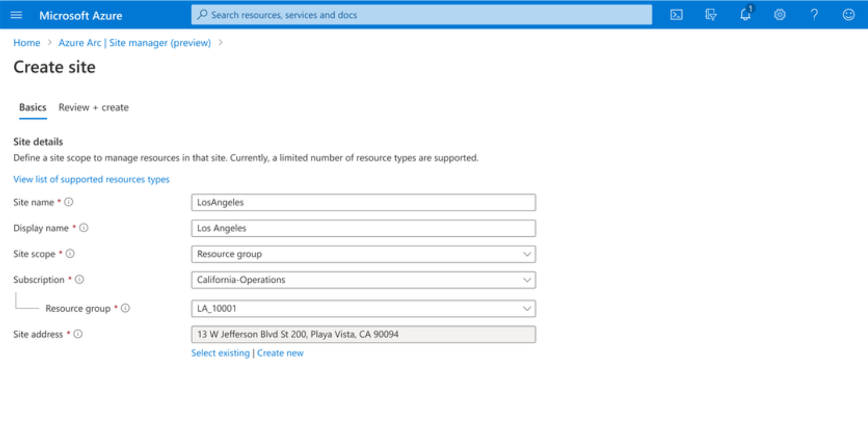Open the hamburger portal menu
Image resolution: width=868 pixels, height=434 pixels.
click(16, 15)
